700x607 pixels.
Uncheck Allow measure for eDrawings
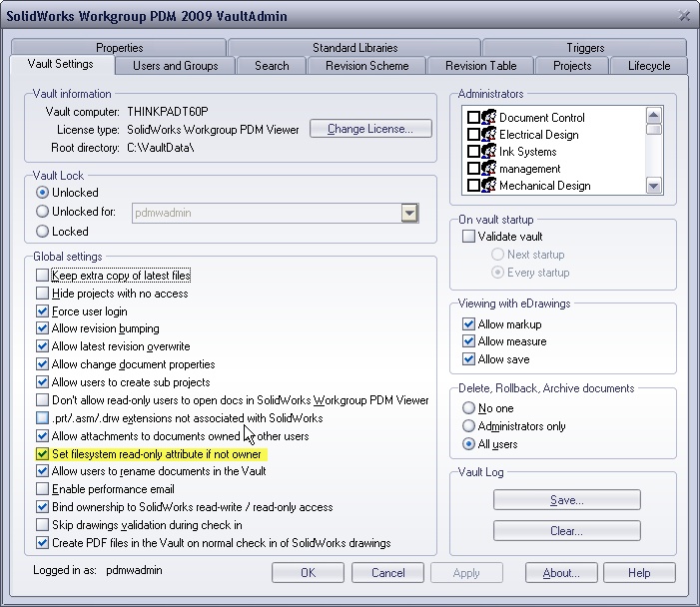pyautogui.click(x=468, y=341)
